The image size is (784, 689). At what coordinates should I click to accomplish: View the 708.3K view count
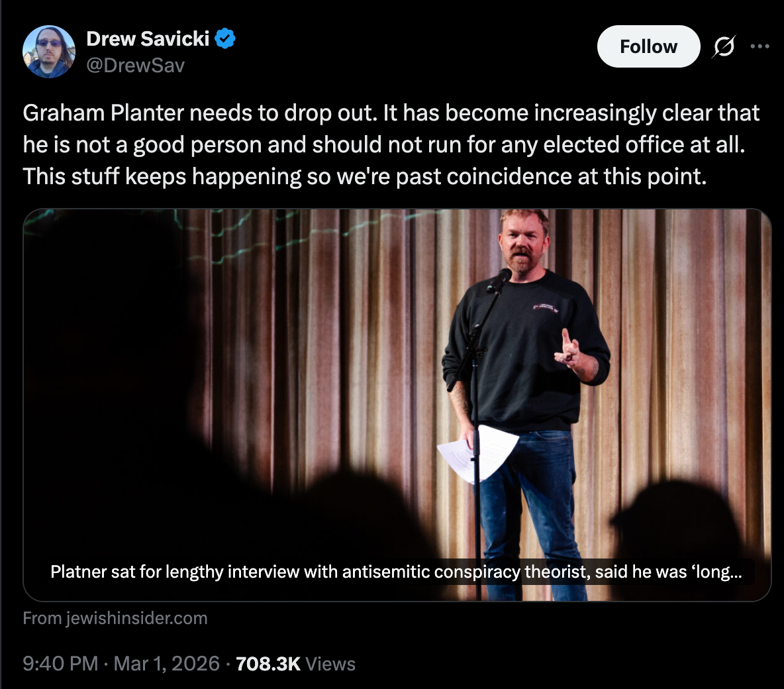(268, 664)
